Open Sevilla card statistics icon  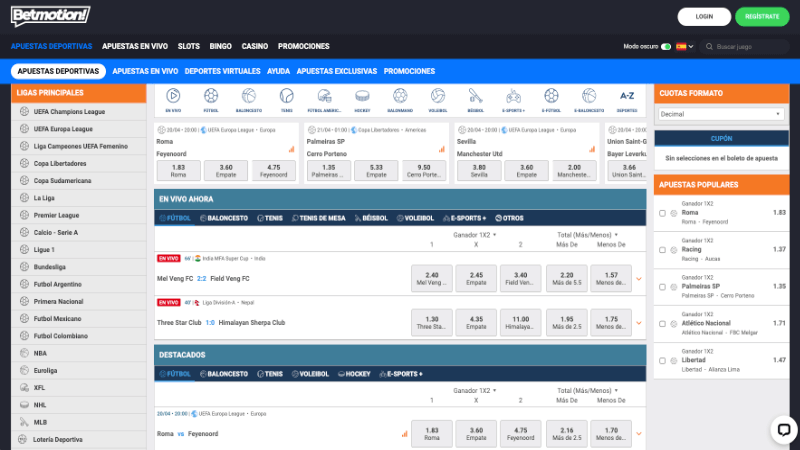tap(592, 149)
